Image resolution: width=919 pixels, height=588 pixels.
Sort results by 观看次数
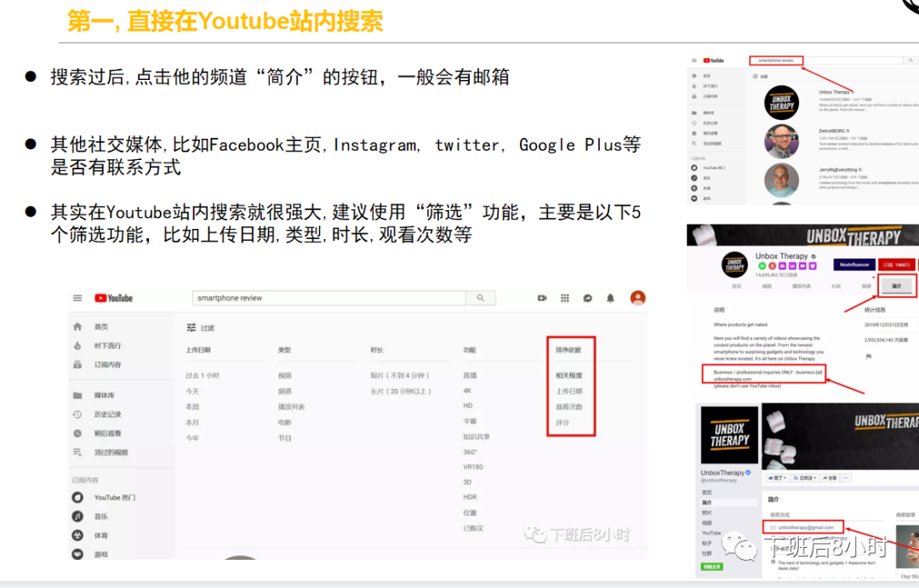pos(569,407)
